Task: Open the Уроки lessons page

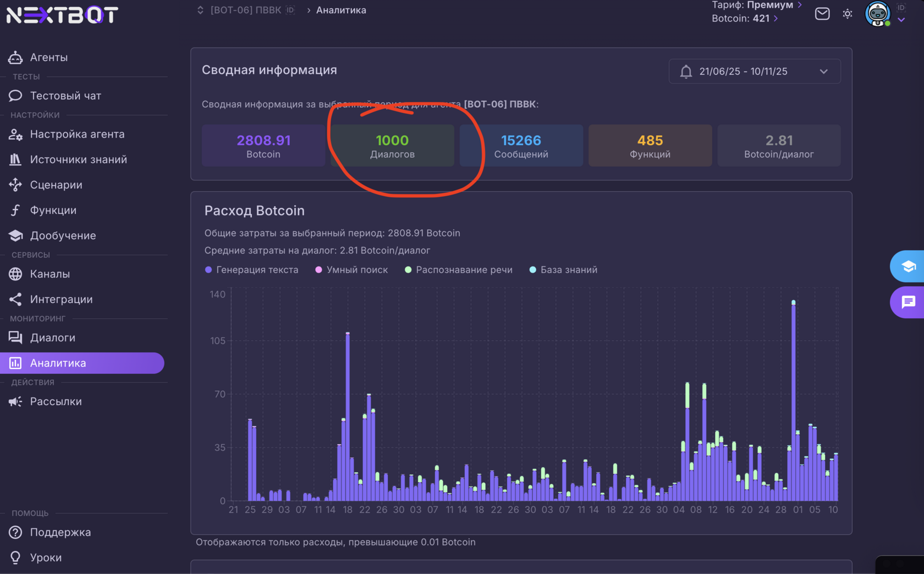Action: click(x=46, y=558)
